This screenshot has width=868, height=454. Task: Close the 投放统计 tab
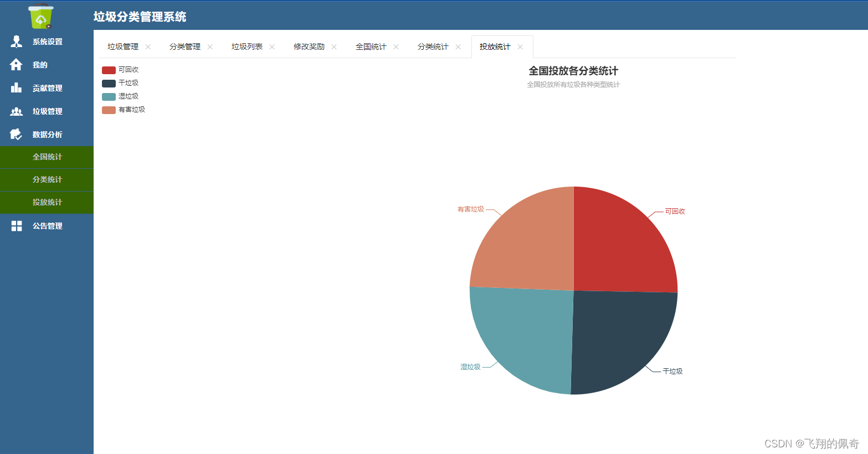point(520,47)
